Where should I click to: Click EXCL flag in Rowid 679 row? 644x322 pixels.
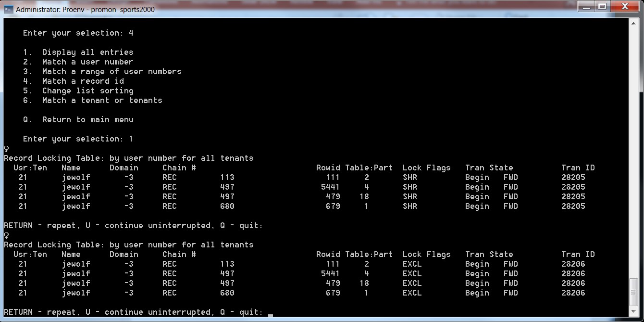(x=412, y=293)
